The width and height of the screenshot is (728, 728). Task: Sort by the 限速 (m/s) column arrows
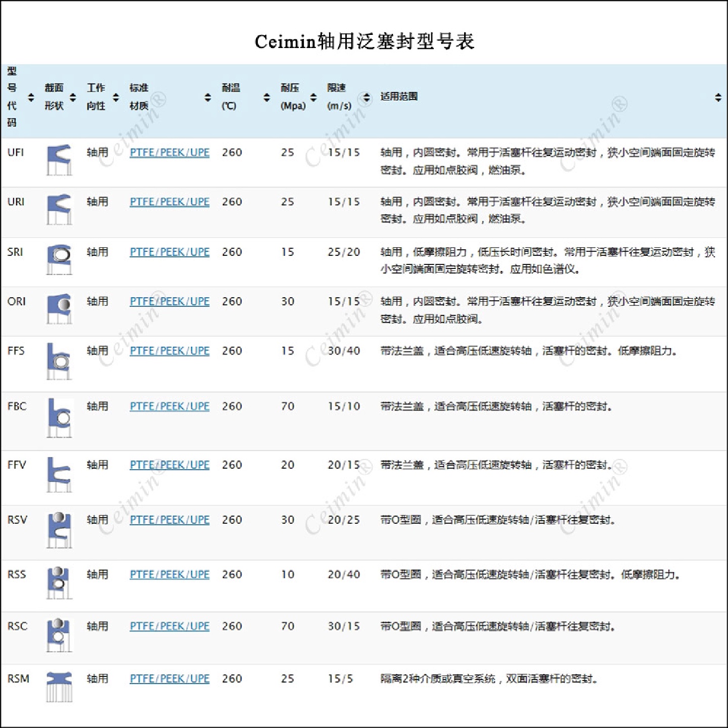367,97
